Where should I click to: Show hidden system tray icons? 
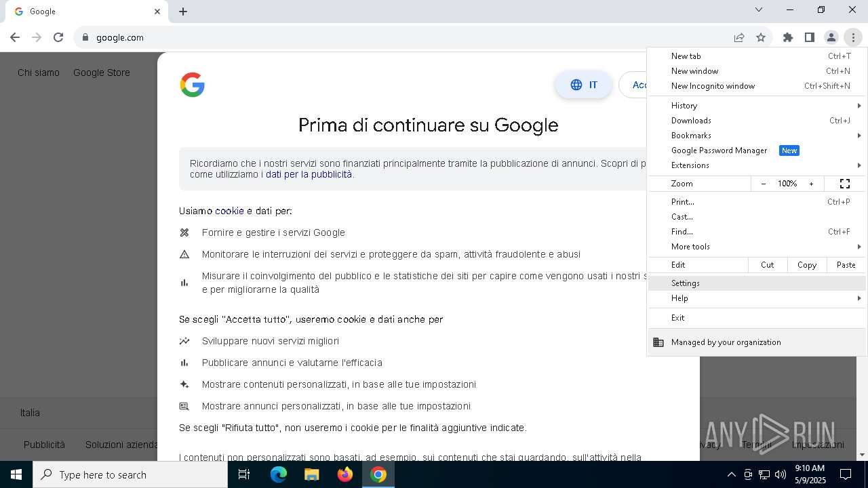[x=731, y=474]
